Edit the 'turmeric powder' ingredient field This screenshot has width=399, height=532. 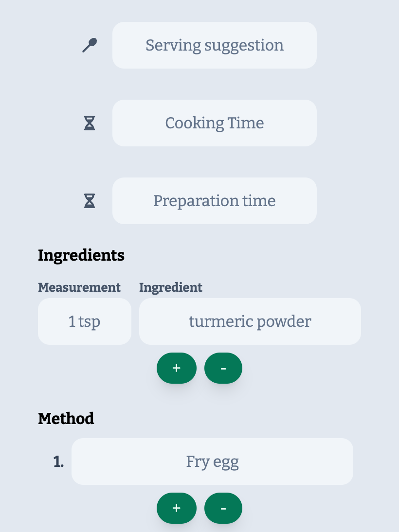coord(250,321)
